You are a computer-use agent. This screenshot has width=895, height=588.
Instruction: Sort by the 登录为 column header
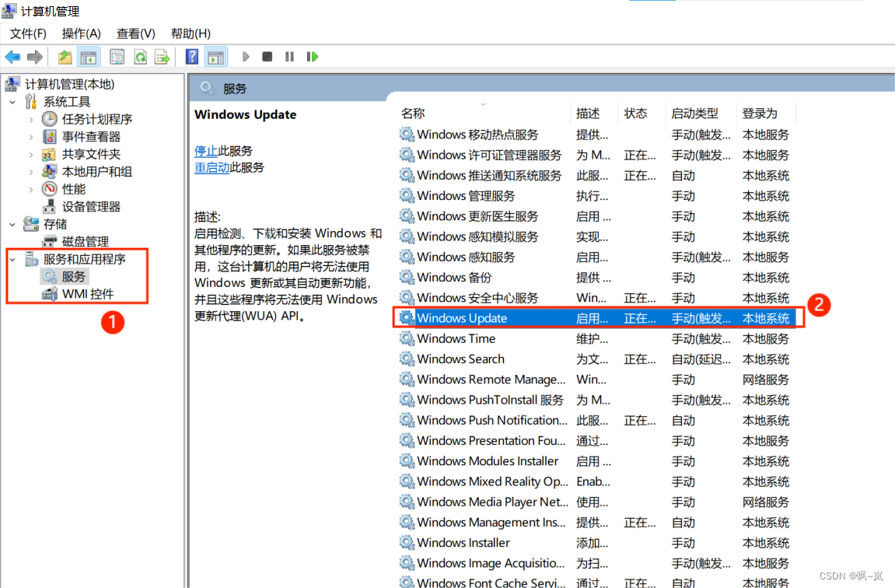(x=766, y=113)
